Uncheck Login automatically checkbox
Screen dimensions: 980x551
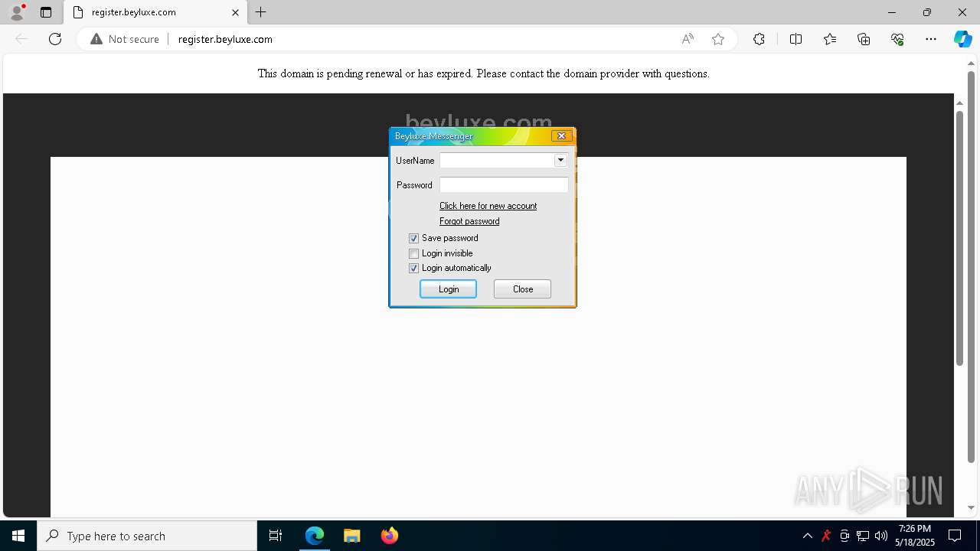pyautogui.click(x=413, y=268)
